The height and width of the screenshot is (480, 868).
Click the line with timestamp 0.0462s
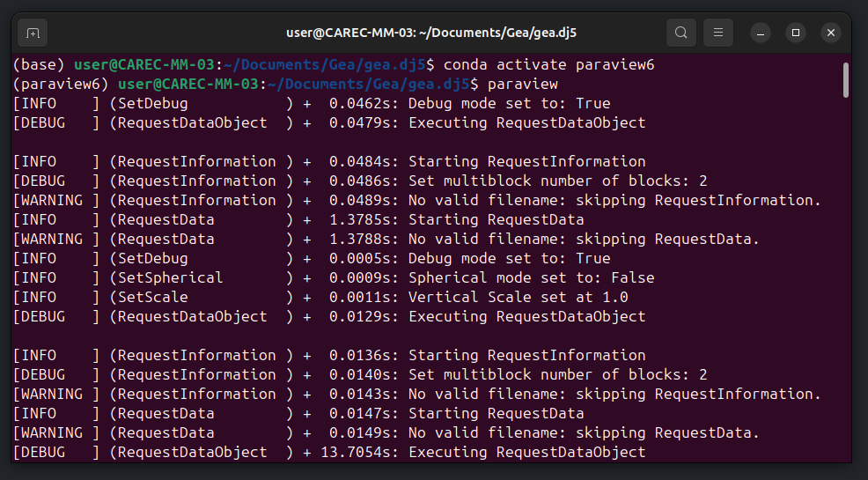[x=312, y=104]
